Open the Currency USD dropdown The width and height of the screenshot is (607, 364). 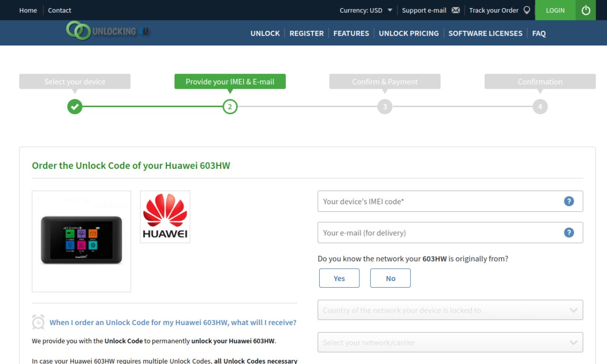366,10
